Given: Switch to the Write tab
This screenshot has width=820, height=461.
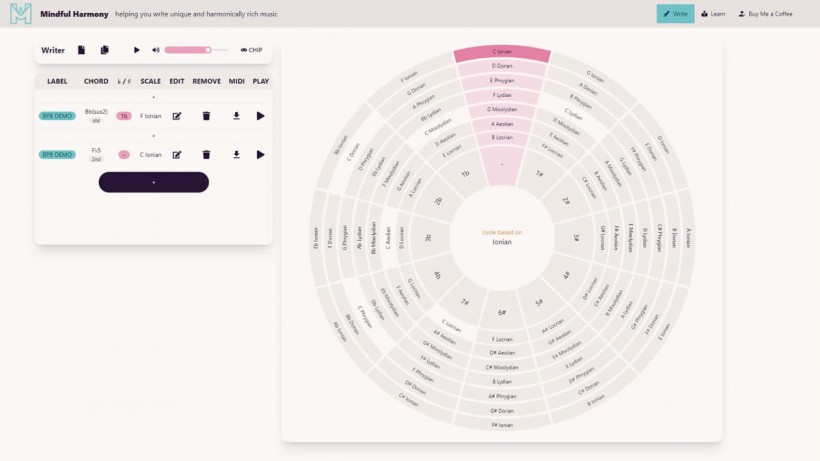Looking at the screenshot, I should coord(675,14).
